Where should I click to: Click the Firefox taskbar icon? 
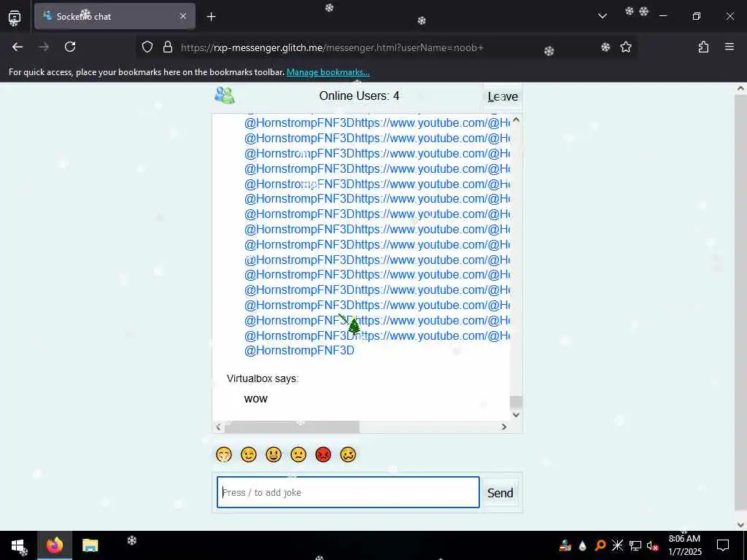[55, 545]
